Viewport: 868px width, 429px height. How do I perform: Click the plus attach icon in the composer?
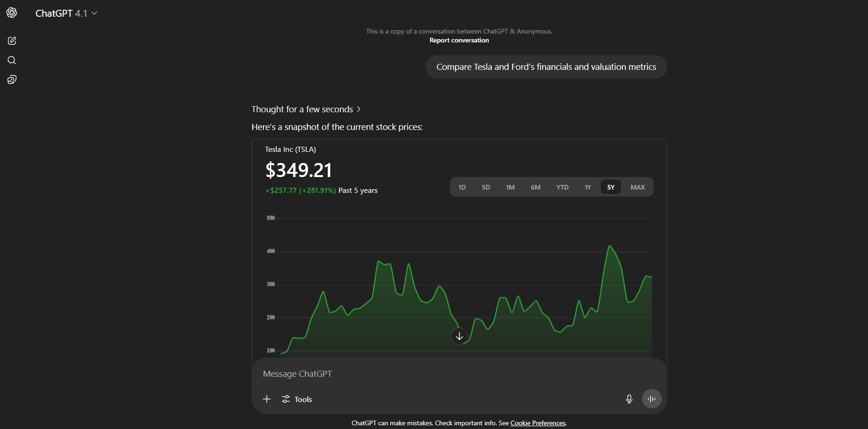(x=267, y=399)
